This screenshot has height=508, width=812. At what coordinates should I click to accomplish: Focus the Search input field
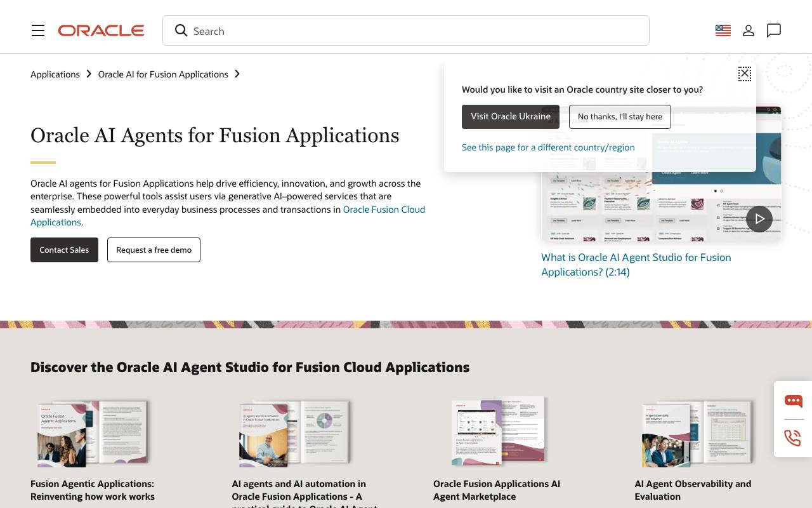[x=406, y=30]
